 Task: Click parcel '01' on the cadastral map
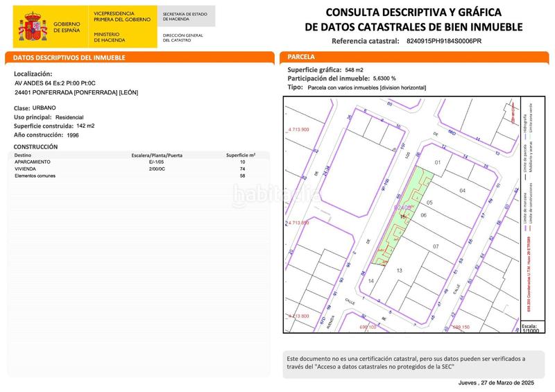pos(438,162)
